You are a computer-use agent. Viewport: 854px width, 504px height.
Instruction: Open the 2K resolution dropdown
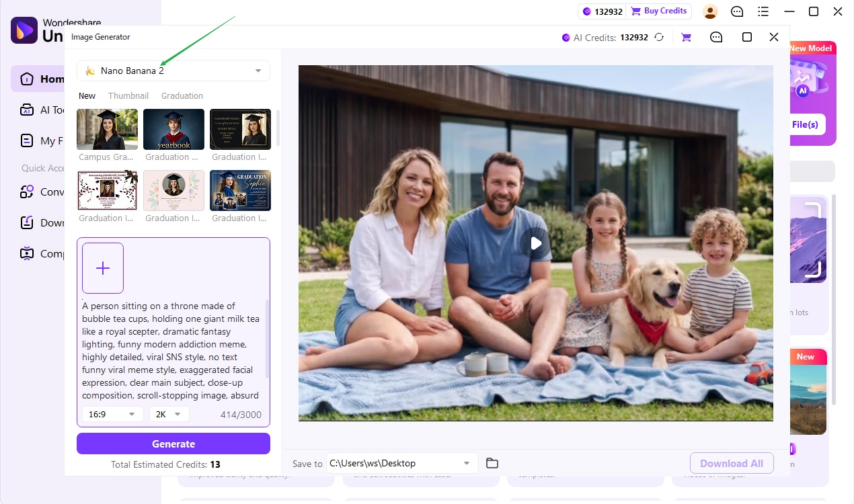(169, 414)
